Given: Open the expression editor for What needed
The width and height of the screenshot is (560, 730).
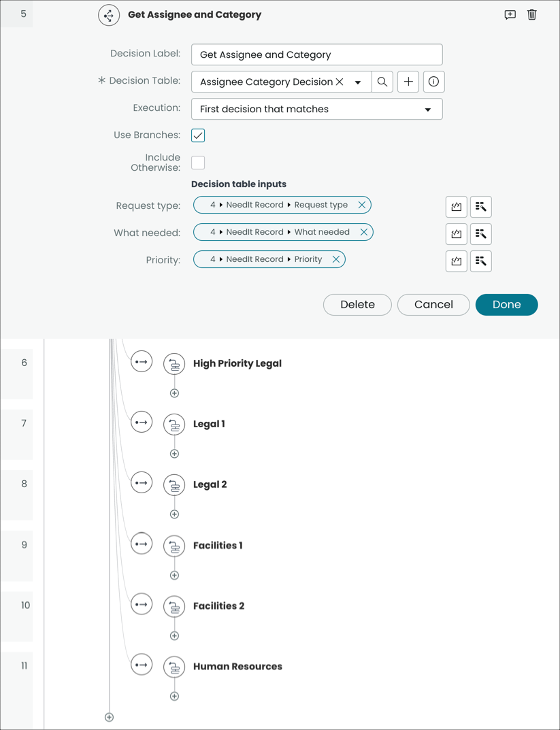Looking at the screenshot, I should pos(456,234).
